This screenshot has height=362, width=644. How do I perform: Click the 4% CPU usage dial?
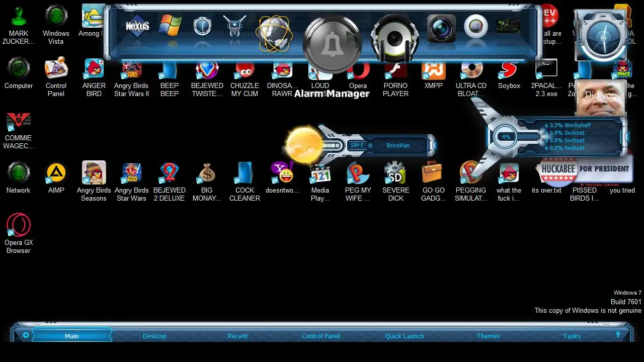(x=506, y=136)
